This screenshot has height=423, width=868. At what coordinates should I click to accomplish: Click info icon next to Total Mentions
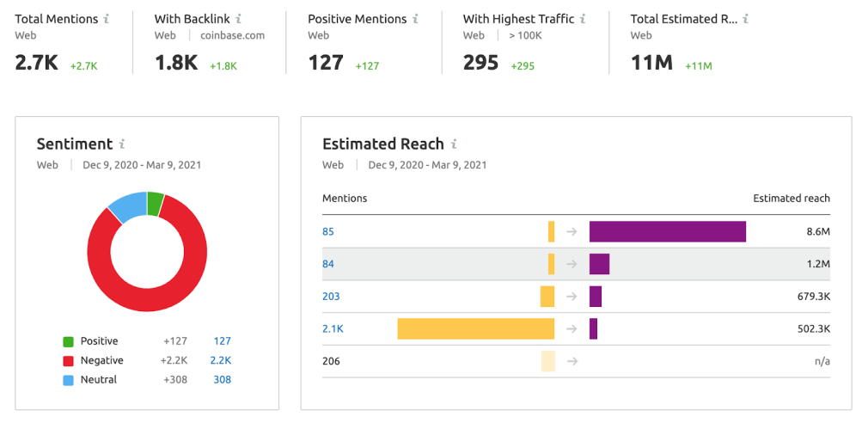107,19
